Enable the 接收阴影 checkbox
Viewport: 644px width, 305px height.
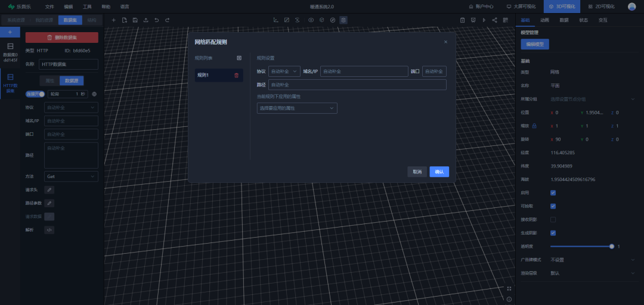(x=553, y=220)
